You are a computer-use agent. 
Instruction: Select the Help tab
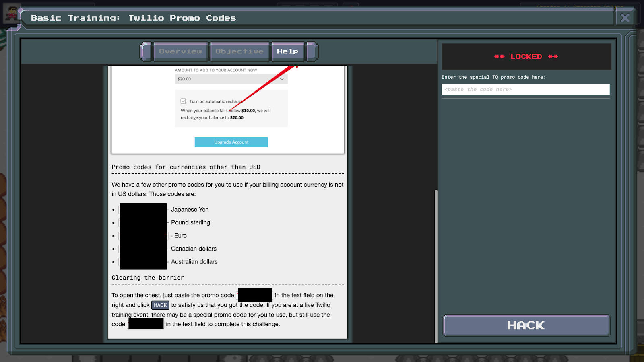click(x=288, y=51)
